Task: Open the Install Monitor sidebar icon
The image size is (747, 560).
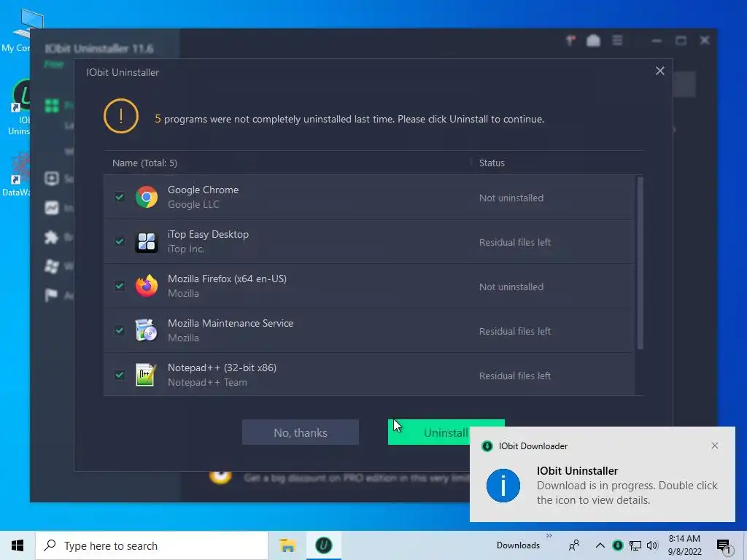Action: [52, 208]
